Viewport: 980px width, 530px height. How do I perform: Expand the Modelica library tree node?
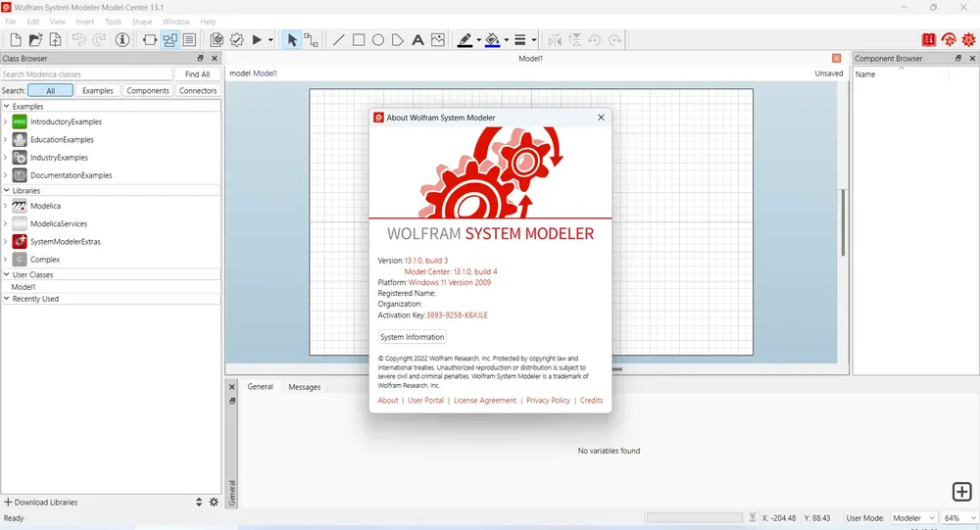click(6, 206)
